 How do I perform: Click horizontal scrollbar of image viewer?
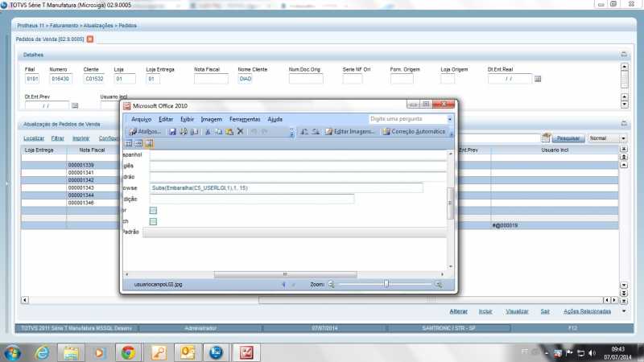[x=285, y=274]
